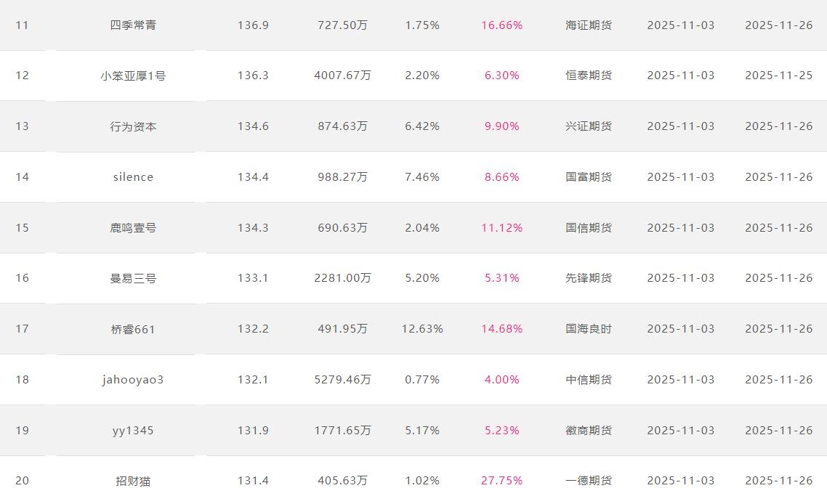Image resolution: width=827 pixels, height=504 pixels.
Task: Click the 桥睿661 account name
Action: [133, 329]
